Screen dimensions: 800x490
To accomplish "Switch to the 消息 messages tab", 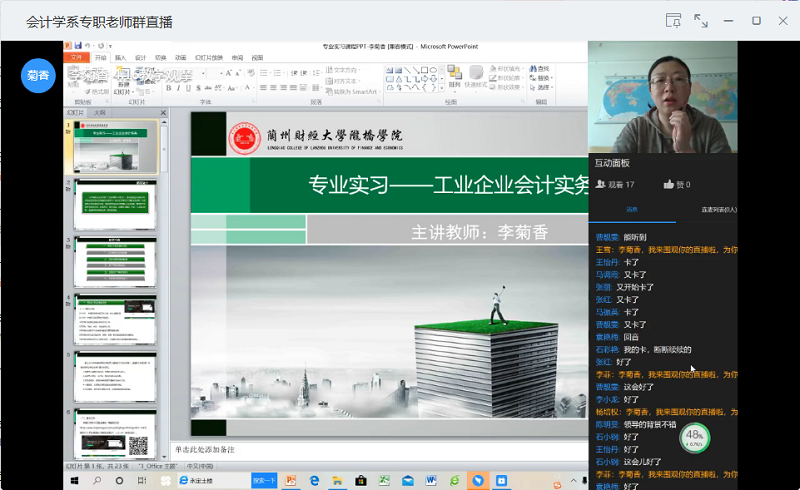I will [632, 210].
